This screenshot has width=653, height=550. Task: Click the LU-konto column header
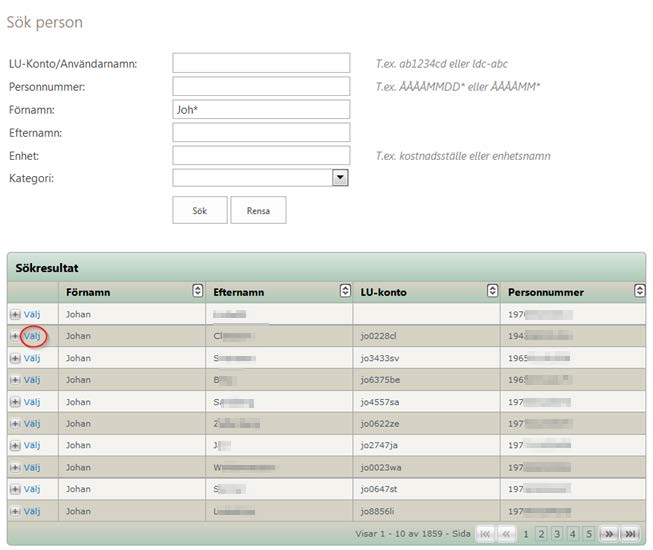(x=426, y=292)
